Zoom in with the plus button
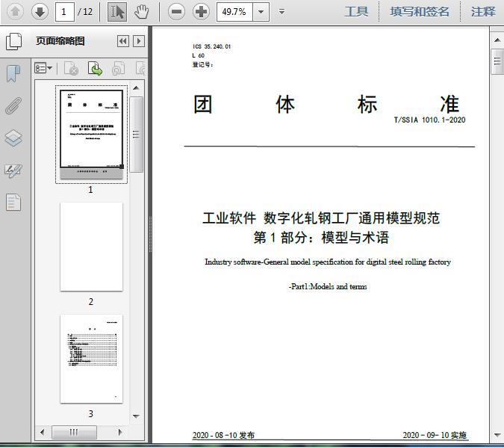Image resolution: width=504 pixels, height=447 pixels. [201, 12]
